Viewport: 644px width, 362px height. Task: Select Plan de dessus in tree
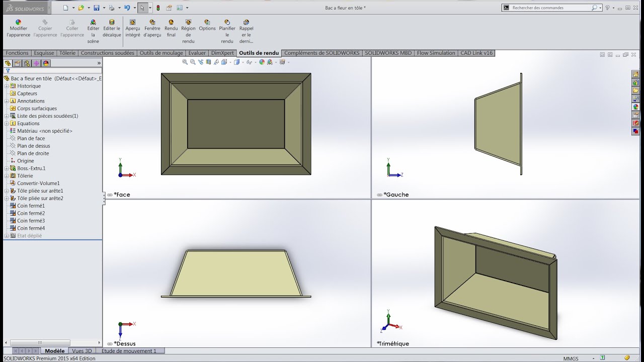point(33,146)
